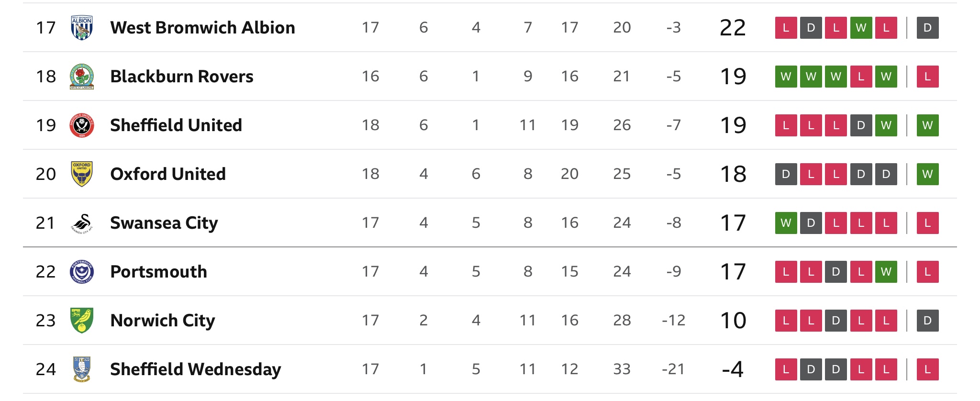The width and height of the screenshot is (980, 401).
Task: Click Sheffield United's grey D form badge
Action: (861, 125)
